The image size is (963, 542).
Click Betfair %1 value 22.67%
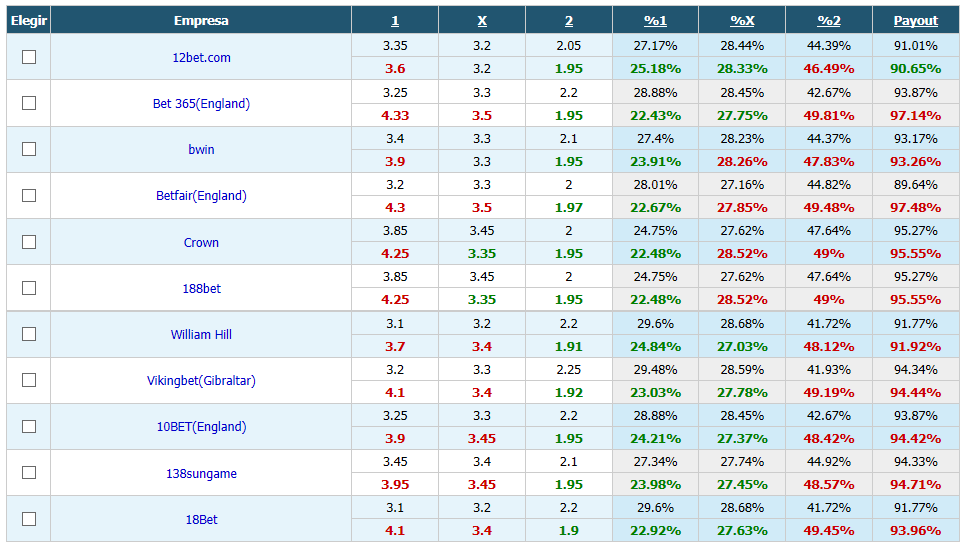[x=655, y=207]
